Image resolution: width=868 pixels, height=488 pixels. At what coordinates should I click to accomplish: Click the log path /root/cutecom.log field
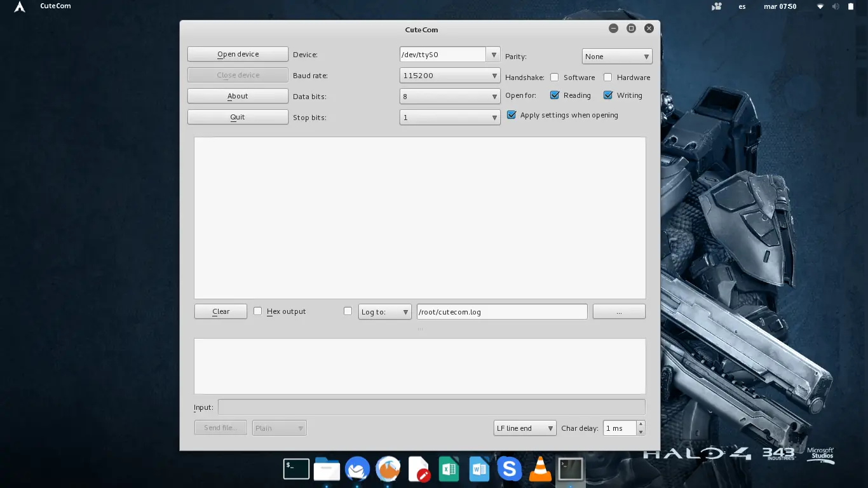[x=502, y=312]
